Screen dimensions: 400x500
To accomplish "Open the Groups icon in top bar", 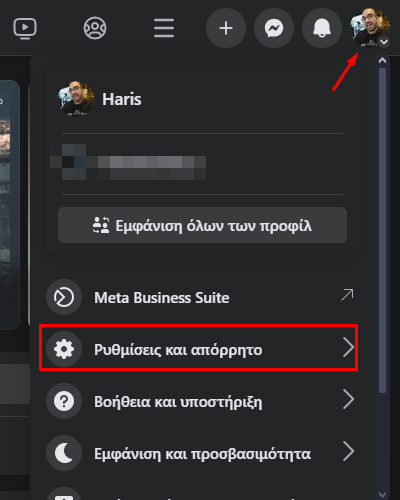I will (95, 28).
